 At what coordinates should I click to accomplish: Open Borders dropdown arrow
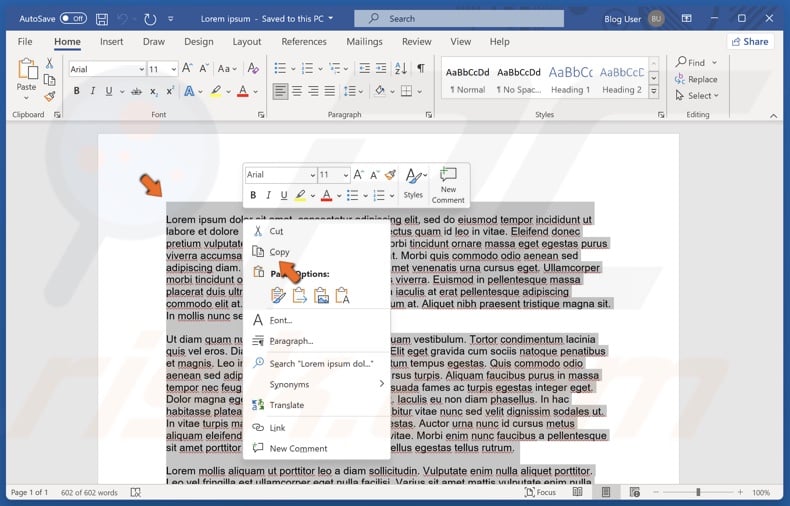coord(419,92)
